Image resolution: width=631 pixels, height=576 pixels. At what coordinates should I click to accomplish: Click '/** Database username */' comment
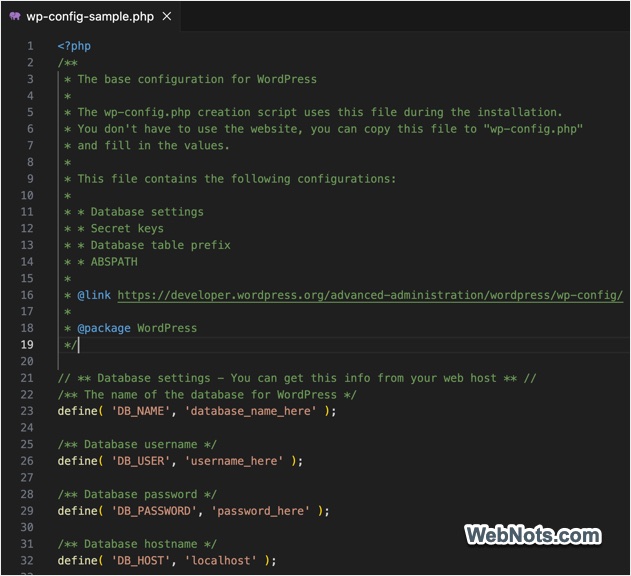[x=137, y=444]
